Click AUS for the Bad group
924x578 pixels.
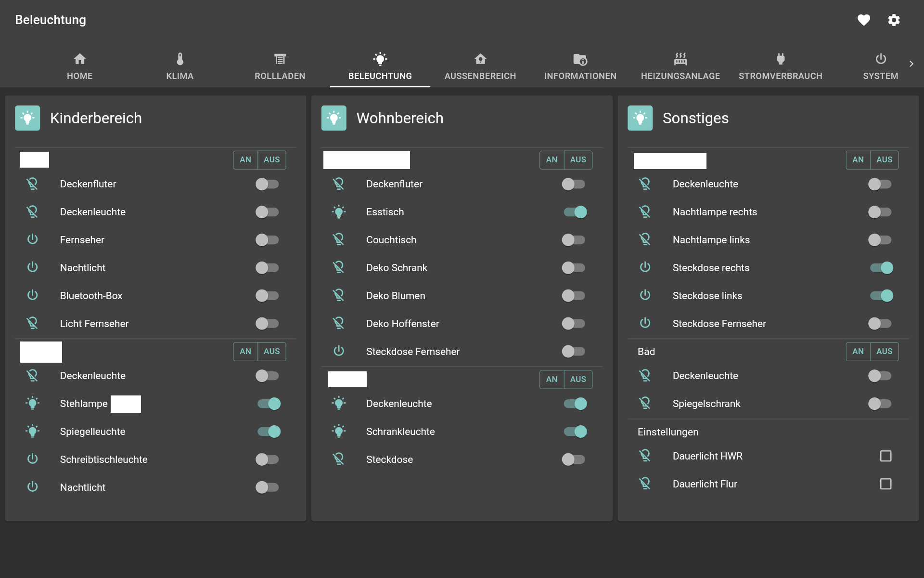(885, 352)
